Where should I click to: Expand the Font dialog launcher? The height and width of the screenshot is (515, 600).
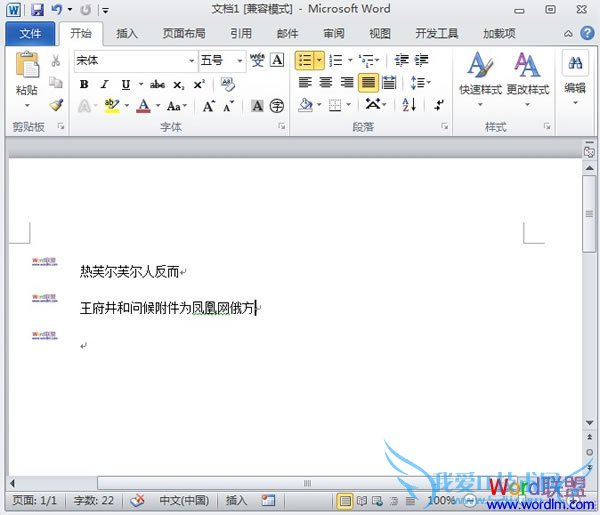[x=282, y=126]
